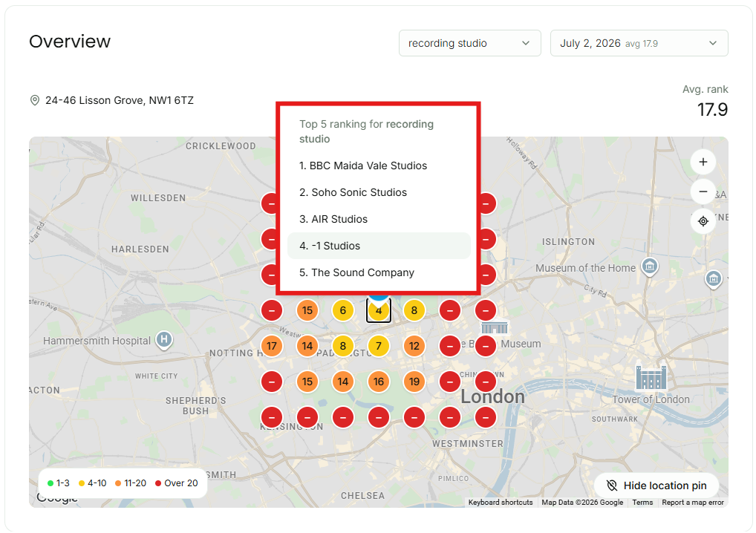This screenshot has width=756, height=533.
Task: Open Keyboard shortcuts link on map
Action: click(x=501, y=502)
